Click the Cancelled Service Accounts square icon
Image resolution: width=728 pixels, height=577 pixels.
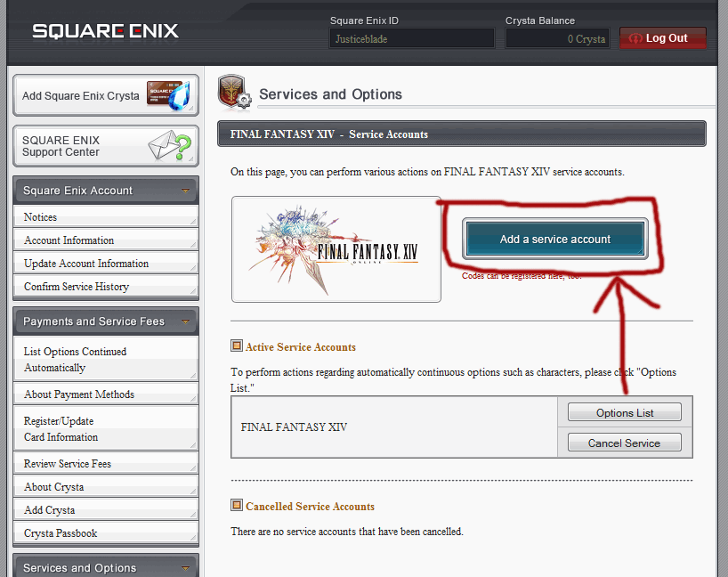pyautogui.click(x=236, y=506)
